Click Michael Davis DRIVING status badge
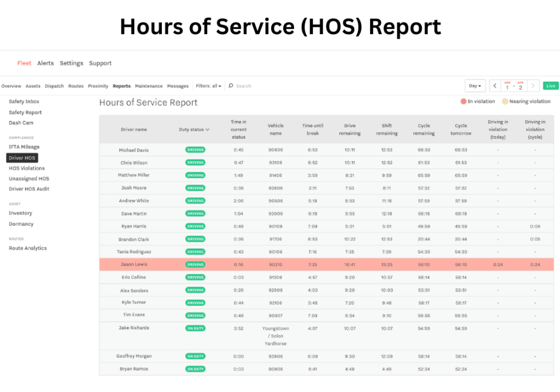Screen dimensions: 560x392 coord(195,150)
